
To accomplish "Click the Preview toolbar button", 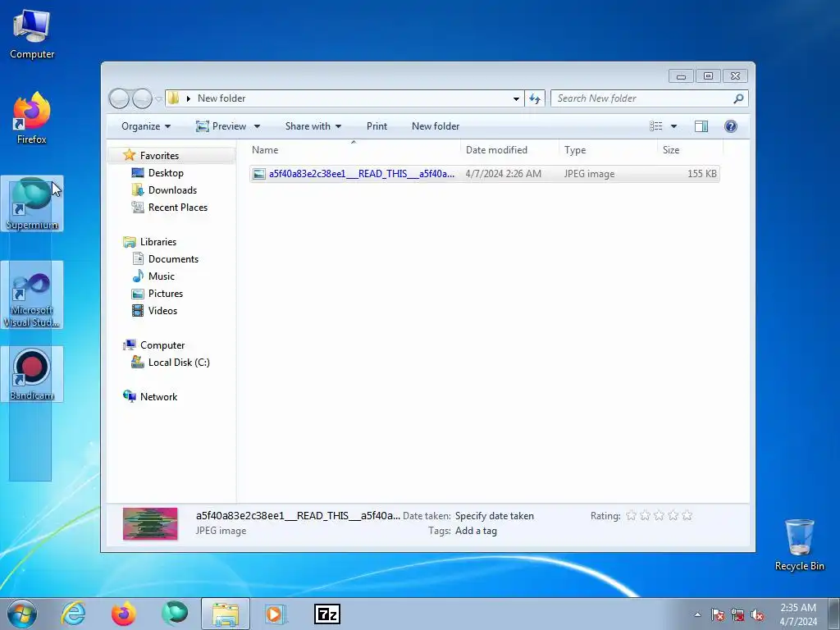I will point(221,126).
